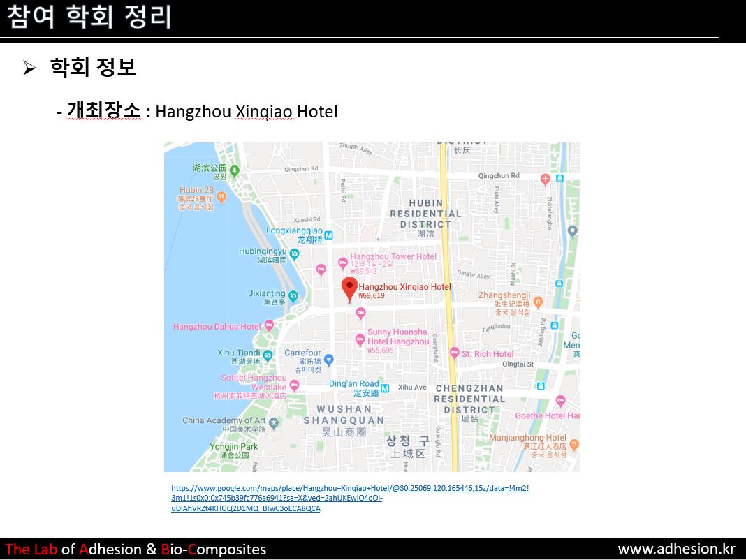Select the '상청 구' district label

408,441
